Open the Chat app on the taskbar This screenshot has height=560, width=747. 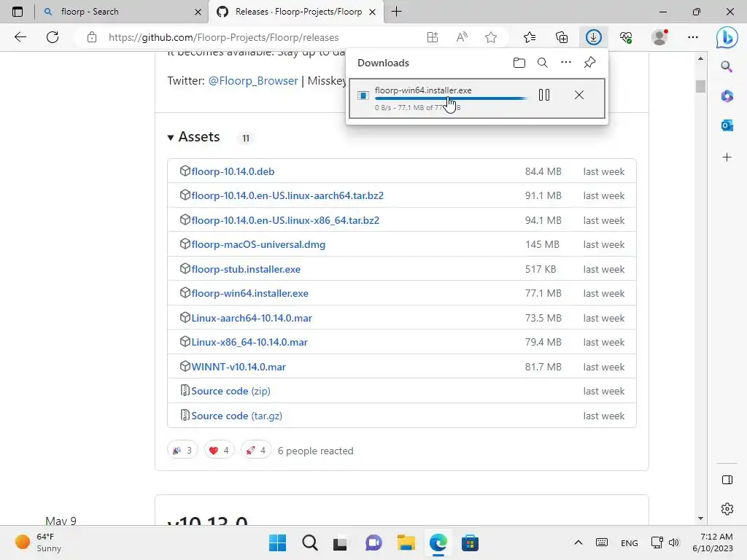click(x=373, y=542)
